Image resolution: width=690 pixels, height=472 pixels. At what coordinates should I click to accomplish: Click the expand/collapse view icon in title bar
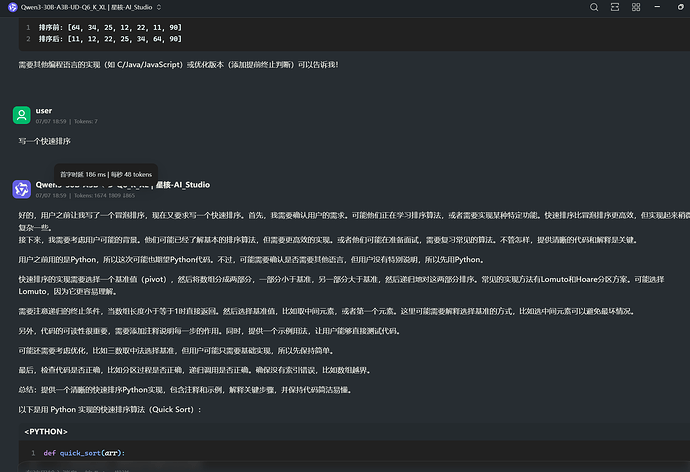pos(615,7)
